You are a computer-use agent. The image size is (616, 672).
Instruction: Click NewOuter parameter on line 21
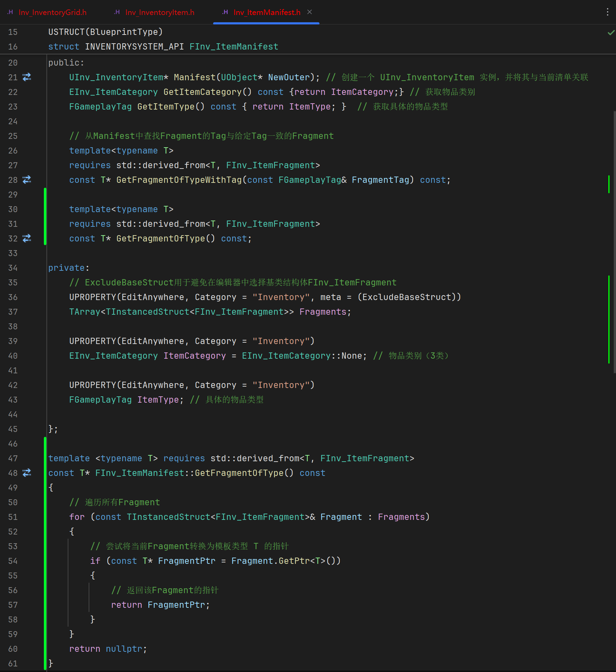(x=289, y=77)
